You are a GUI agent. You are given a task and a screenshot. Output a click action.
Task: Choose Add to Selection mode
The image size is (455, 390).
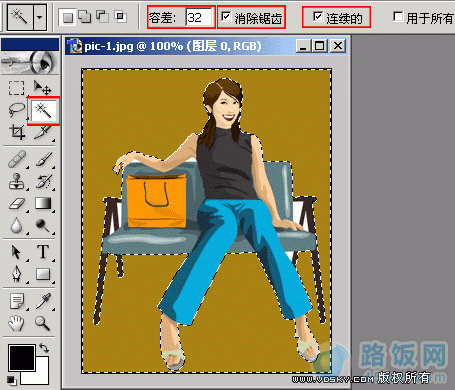(85, 17)
